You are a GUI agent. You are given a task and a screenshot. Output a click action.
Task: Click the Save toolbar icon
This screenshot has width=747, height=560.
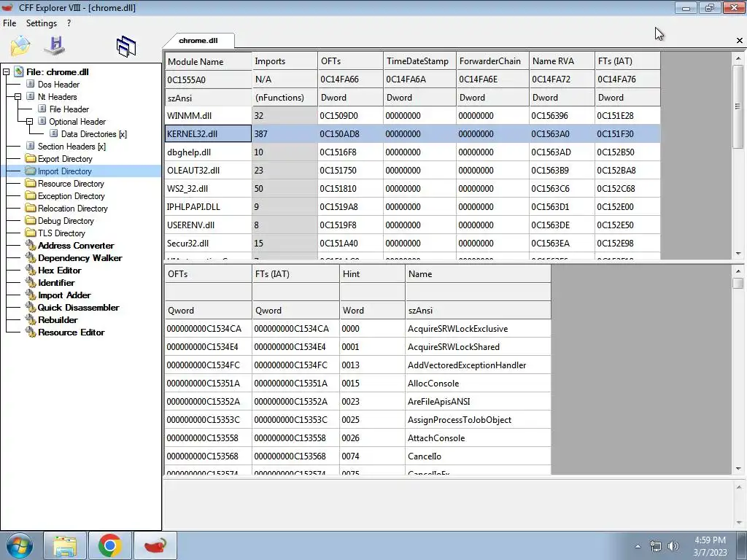pos(55,45)
